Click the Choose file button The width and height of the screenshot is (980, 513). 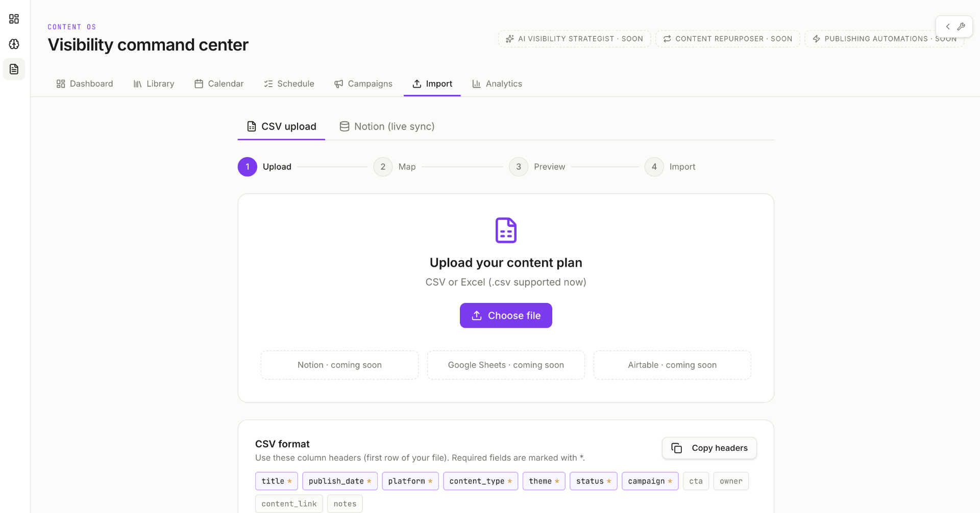pos(506,316)
